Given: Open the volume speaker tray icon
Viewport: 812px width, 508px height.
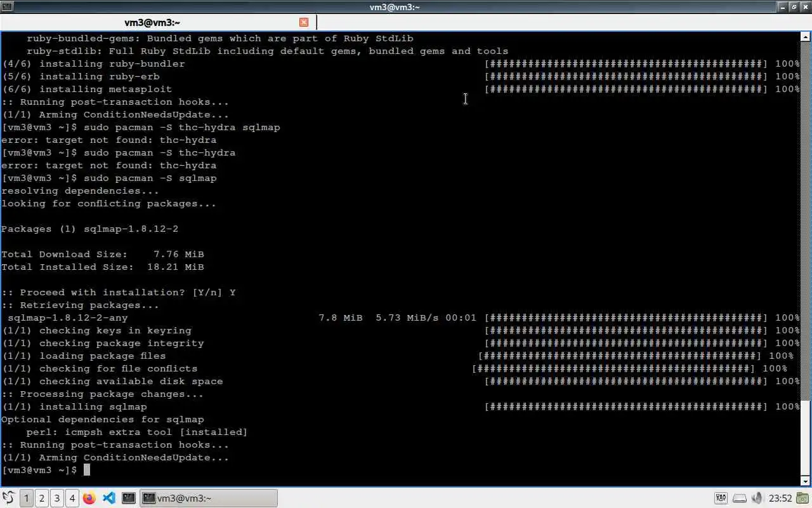Looking at the screenshot, I should click(757, 498).
